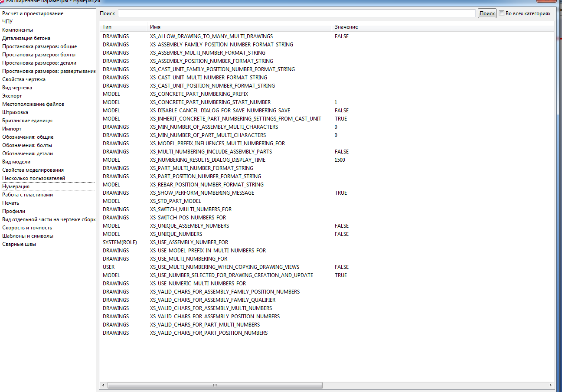This screenshot has height=392, width=562.
Task: Click the horizontal scrollbar right arrow
Action: (551, 385)
